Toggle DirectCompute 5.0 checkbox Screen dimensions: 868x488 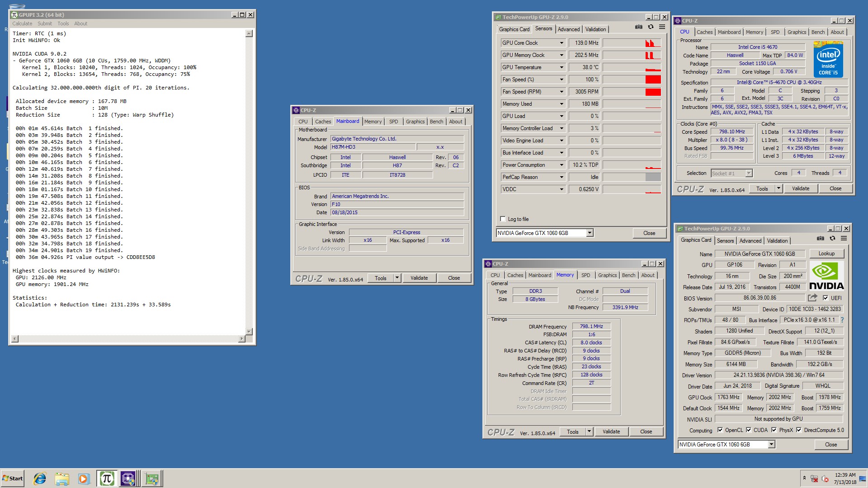pos(799,430)
